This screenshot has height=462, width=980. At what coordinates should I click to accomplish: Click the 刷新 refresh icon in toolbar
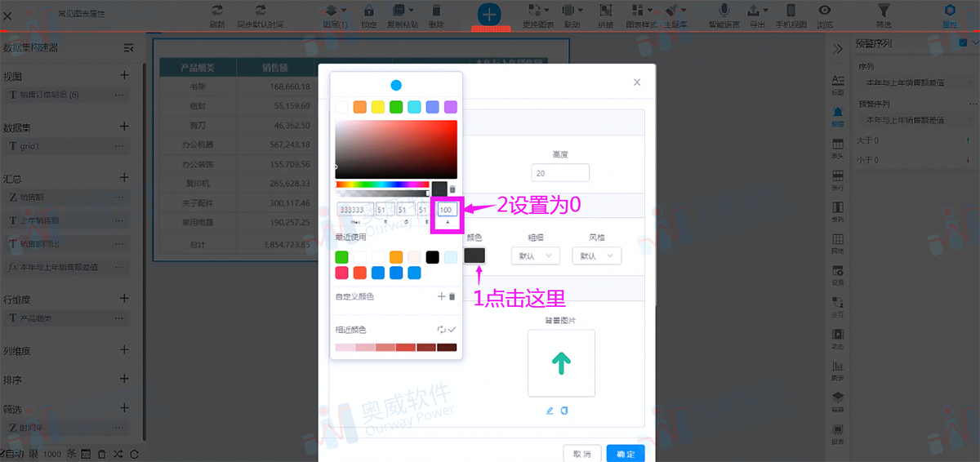click(217, 11)
